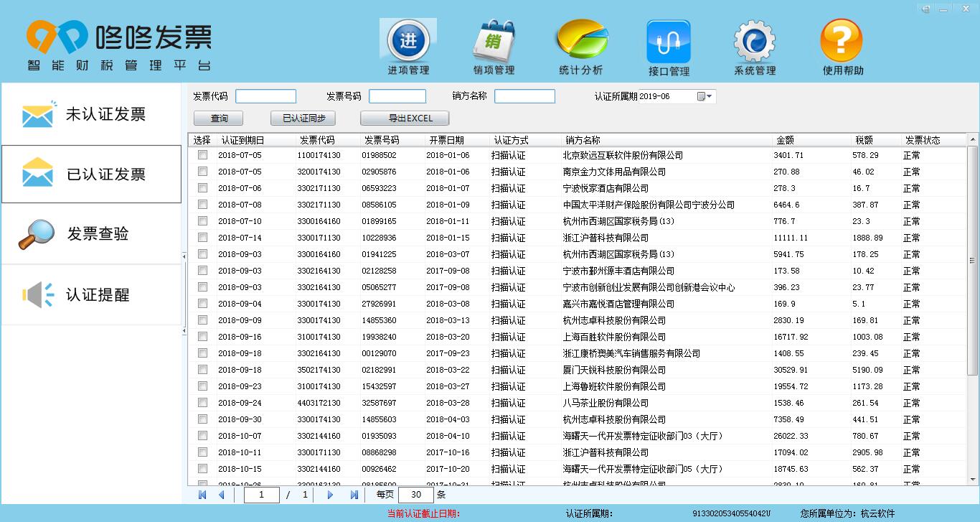Focus the 销方名称 input field
The height and width of the screenshot is (522, 980).
click(x=524, y=96)
